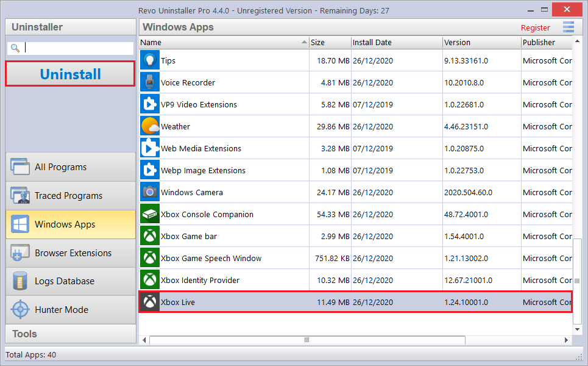Viewport: 588px width, 366px height.
Task: Open the Logs Database section
Action: [x=71, y=281]
